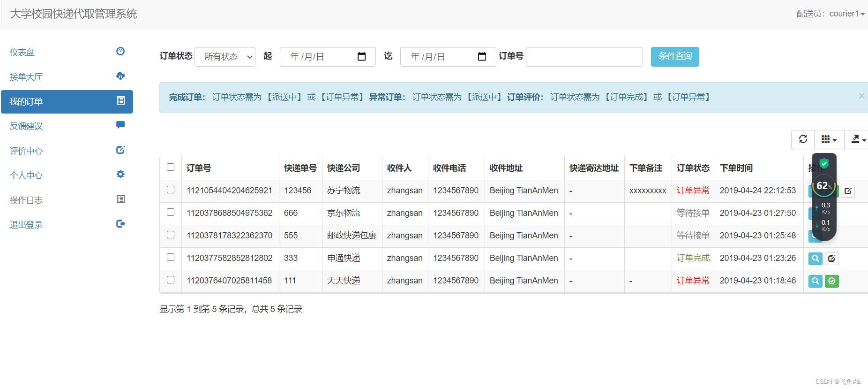The height and width of the screenshot is (389, 868).
Task: Open evaluation for order ending 2812802
Action: coord(831,259)
